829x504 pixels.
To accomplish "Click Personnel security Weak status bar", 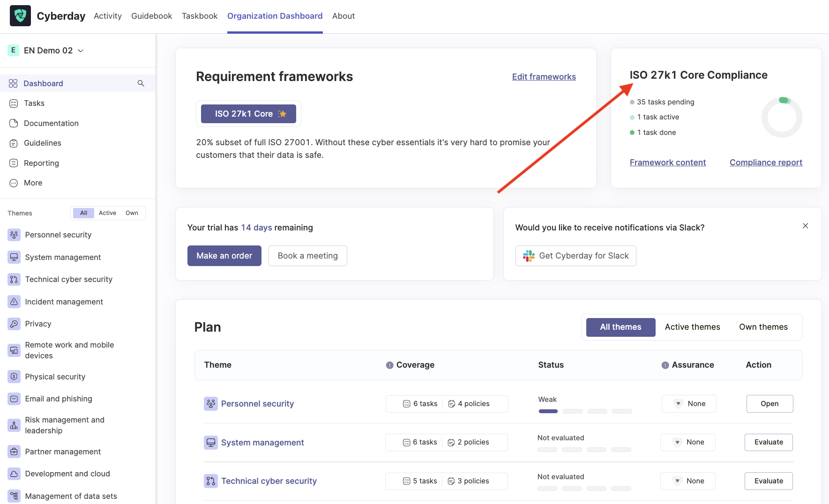I will point(585,411).
